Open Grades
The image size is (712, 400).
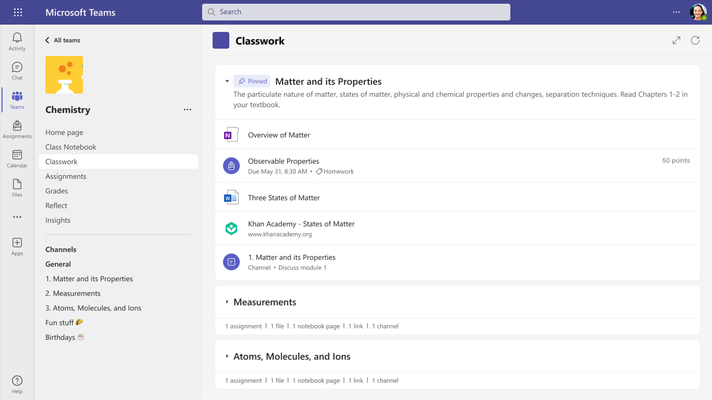pyautogui.click(x=56, y=191)
